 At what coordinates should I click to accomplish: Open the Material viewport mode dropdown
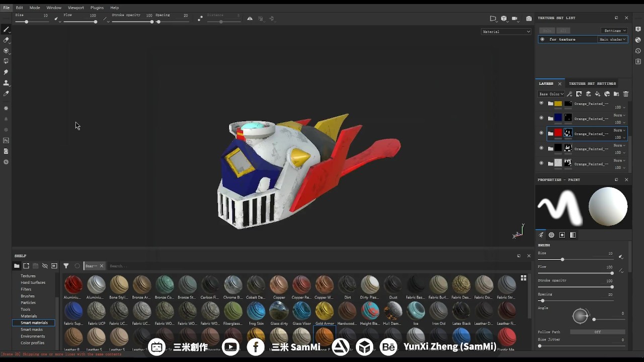click(x=506, y=32)
